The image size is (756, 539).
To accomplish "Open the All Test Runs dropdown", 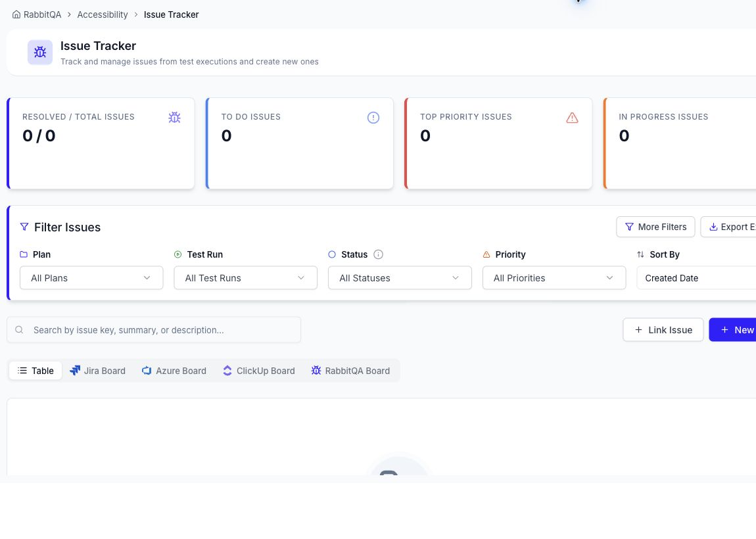I will (x=245, y=277).
